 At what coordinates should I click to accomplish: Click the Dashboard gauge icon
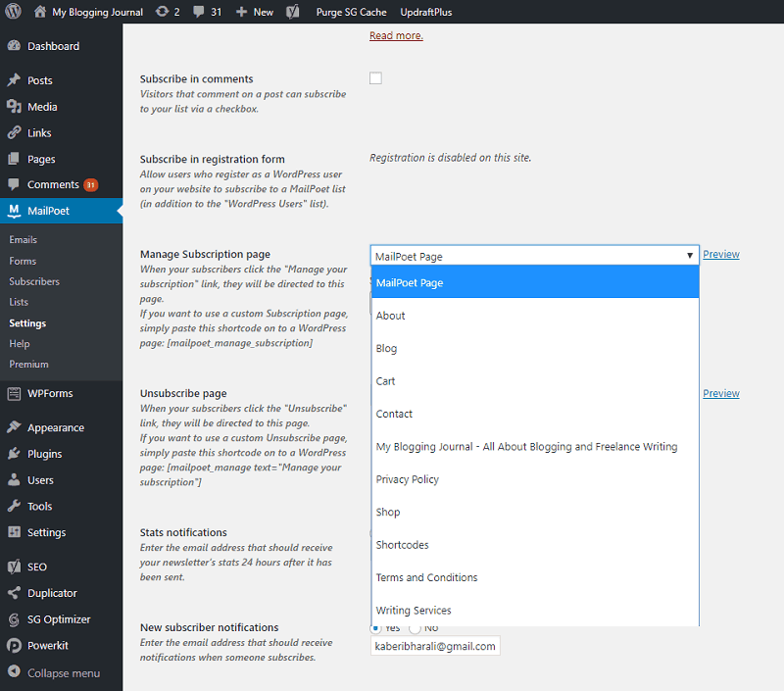[14, 45]
